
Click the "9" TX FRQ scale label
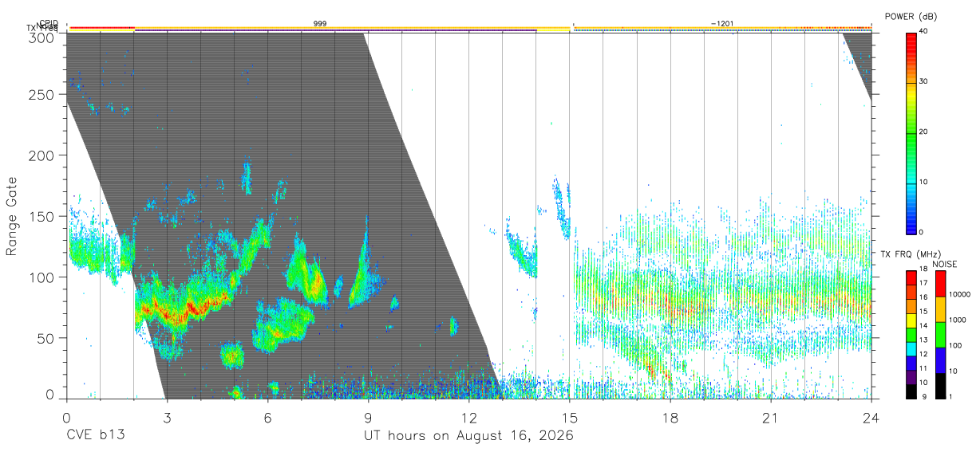[923, 396]
